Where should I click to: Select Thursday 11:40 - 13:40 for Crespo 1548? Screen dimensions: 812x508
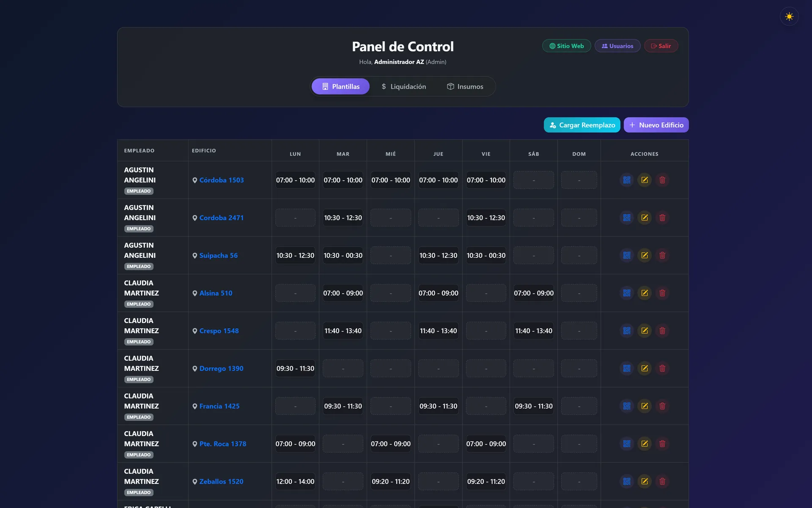438,331
